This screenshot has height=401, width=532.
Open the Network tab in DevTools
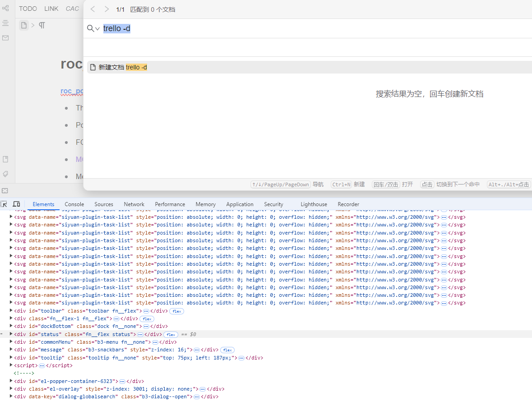tap(134, 204)
